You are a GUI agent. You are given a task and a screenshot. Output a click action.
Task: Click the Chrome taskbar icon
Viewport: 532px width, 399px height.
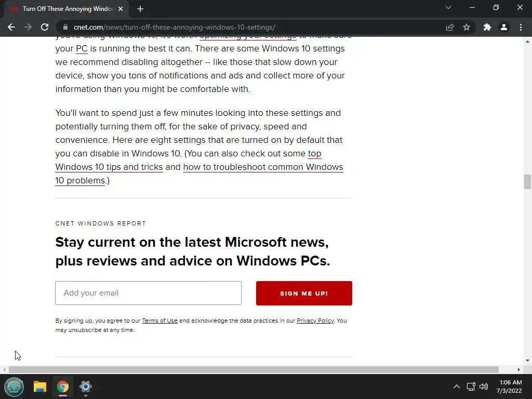pos(63,387)
